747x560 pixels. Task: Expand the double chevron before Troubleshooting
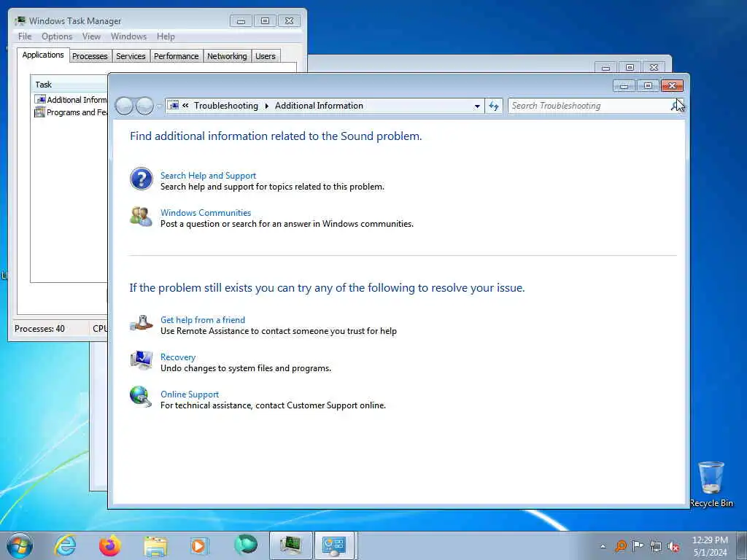pos(185,106)
